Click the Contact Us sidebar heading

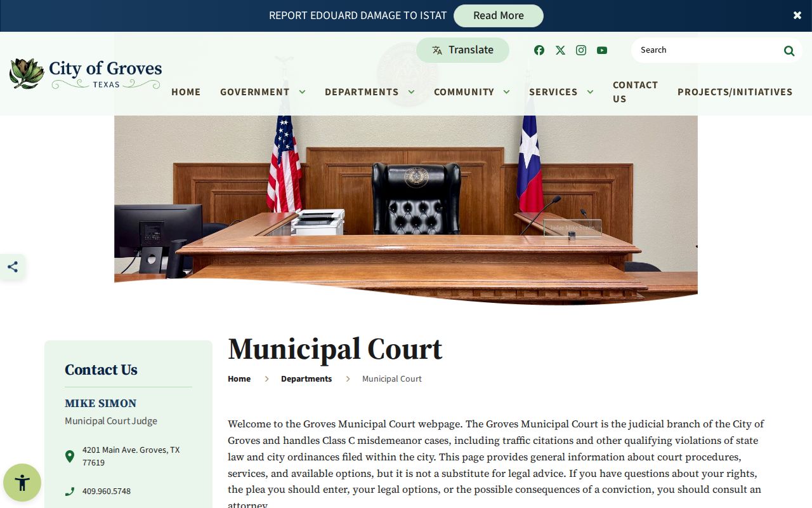tap(101, 370)
